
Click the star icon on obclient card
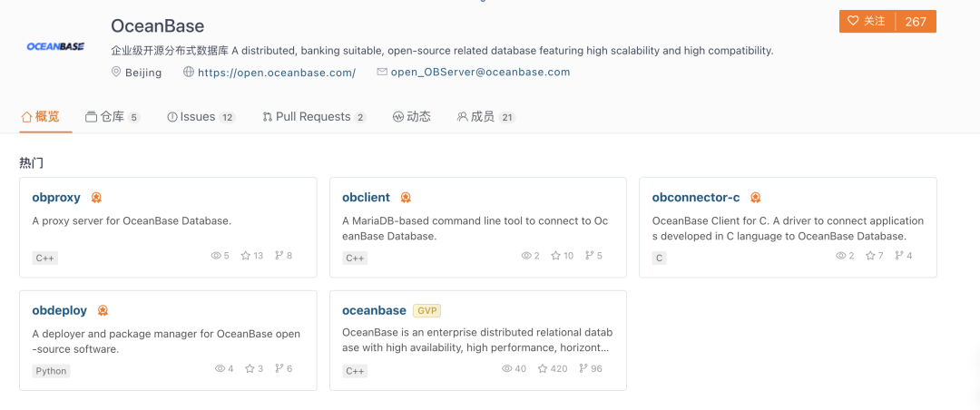555,256
